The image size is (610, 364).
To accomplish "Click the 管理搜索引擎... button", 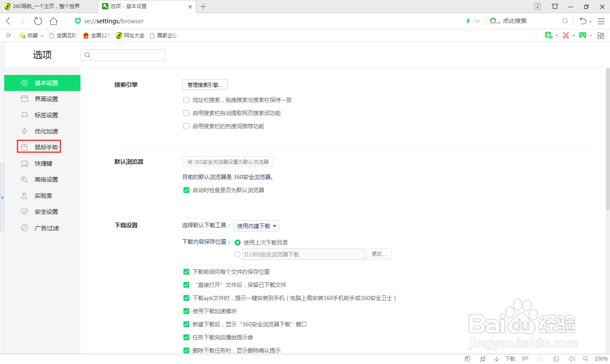I will (205, 85).
